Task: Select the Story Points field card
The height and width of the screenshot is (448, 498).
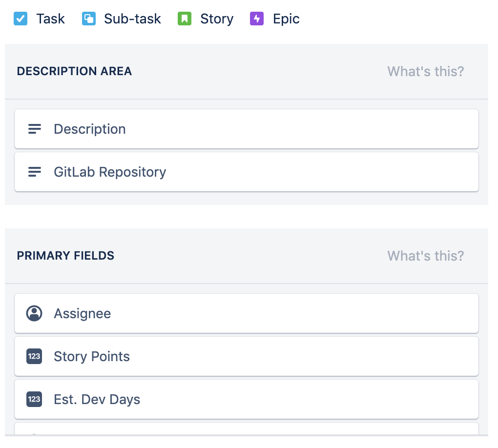Action: coord(247,356)
